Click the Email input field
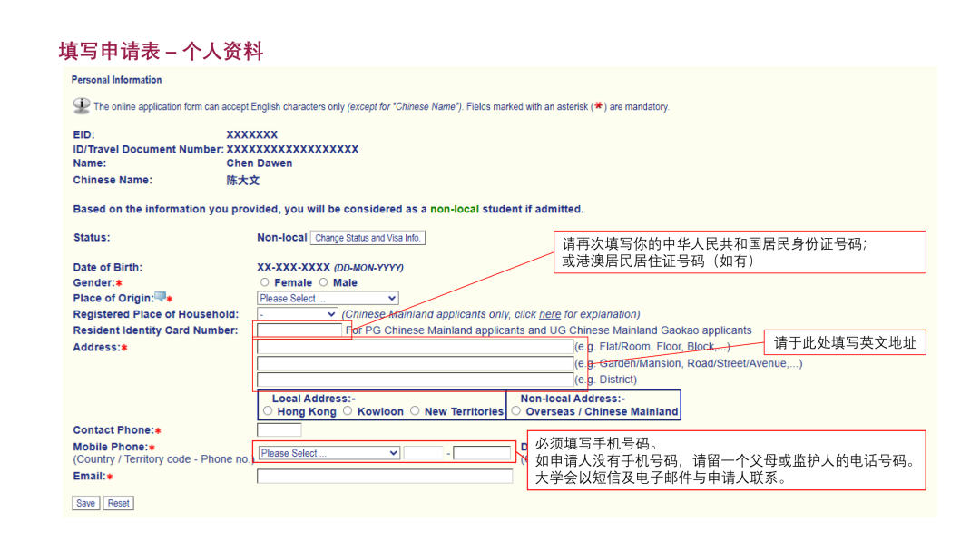The image size is (980, 552). [385, 477]
